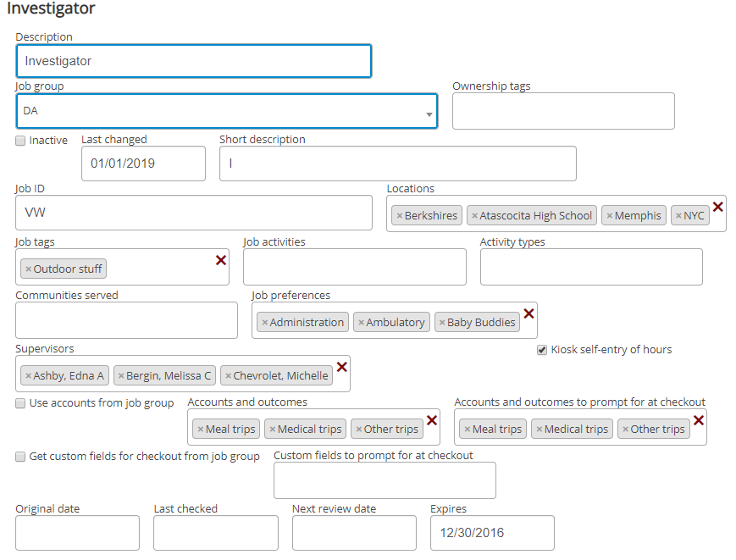Screen dimensions: 736x560
Task: Clear all Job tags with red X
Action: tap(221, 260)
